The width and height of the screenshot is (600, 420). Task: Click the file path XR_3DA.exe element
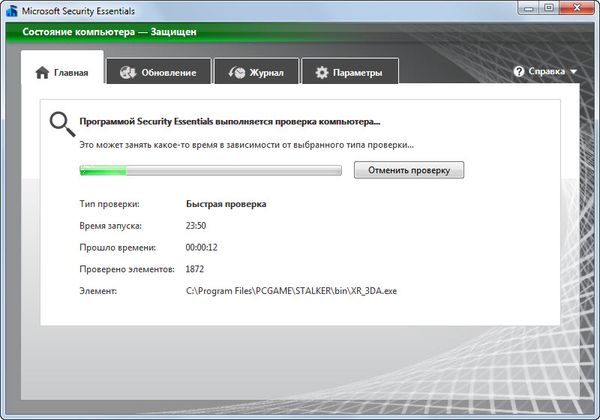[x=291, y=291]
